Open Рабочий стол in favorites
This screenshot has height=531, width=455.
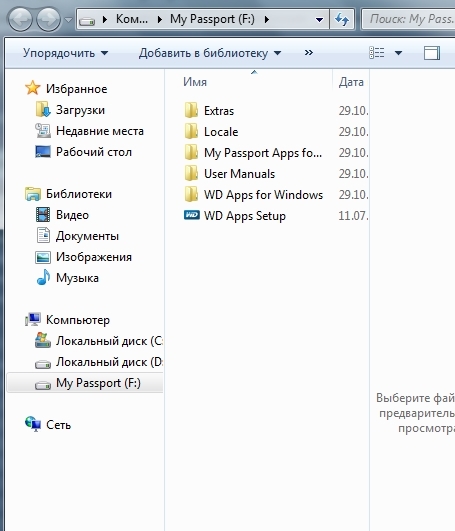coord(94,152)
